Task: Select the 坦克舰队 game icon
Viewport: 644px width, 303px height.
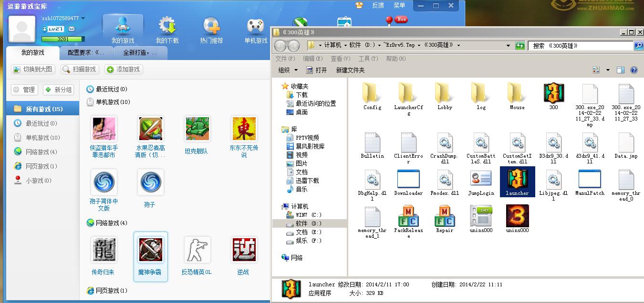Action: (197, 129)
